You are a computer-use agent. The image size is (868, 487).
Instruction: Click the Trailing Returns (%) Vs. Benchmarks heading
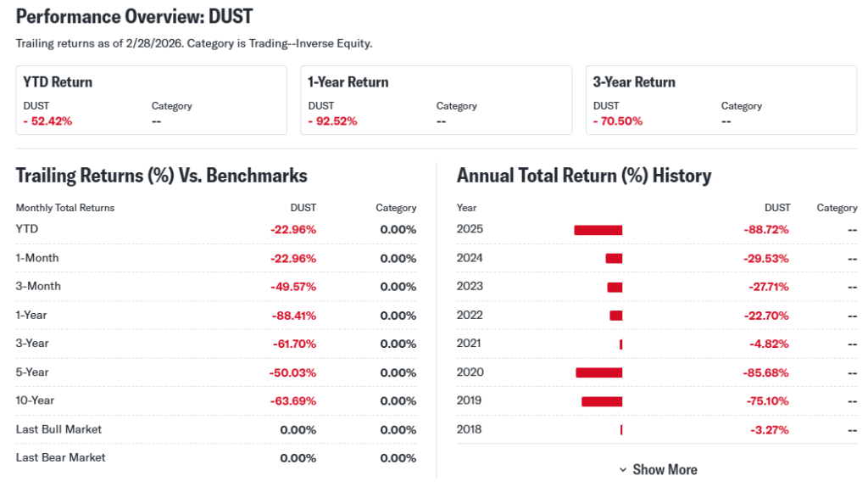tap(161, 176)
